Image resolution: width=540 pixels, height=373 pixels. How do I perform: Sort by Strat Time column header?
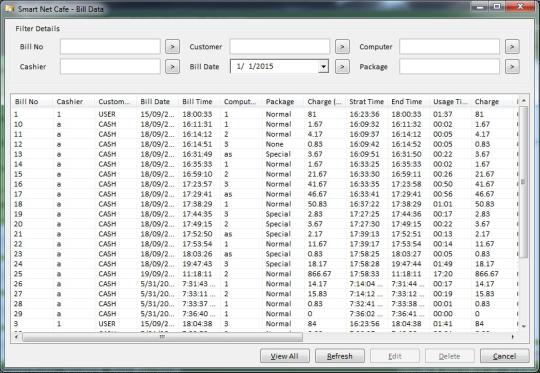367,102
